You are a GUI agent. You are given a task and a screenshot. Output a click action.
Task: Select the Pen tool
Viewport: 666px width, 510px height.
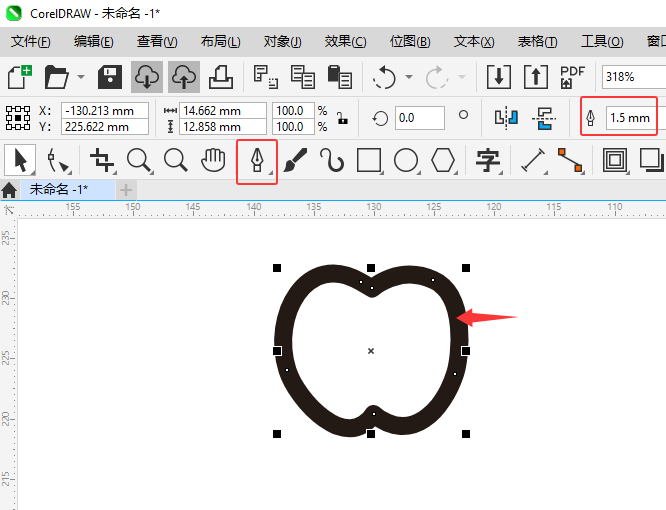[x=257, y=161]
